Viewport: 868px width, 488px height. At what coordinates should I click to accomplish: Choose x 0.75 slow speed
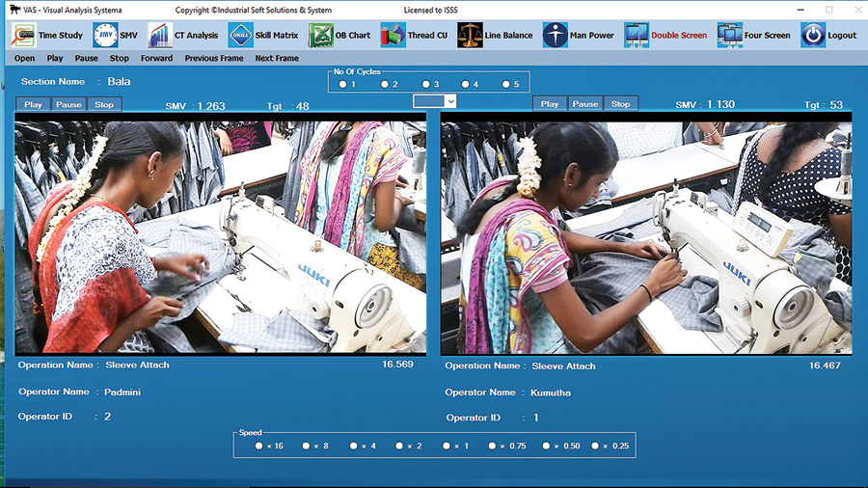coord(492,446)
